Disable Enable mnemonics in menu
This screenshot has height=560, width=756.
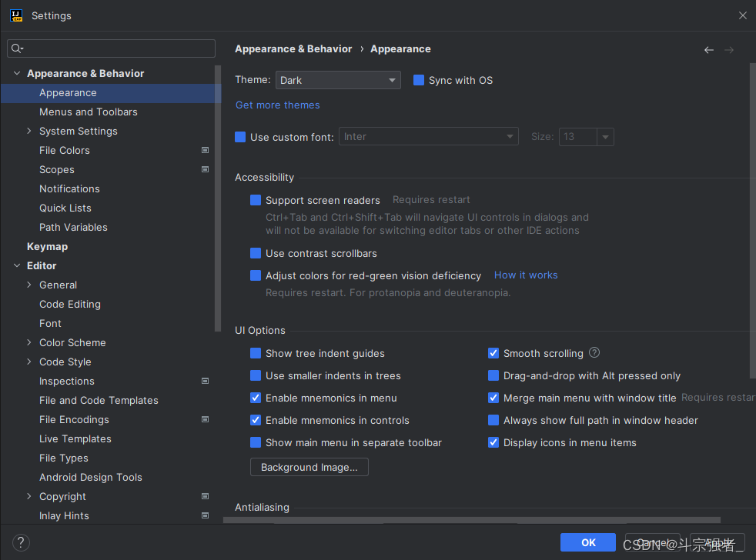256,398
